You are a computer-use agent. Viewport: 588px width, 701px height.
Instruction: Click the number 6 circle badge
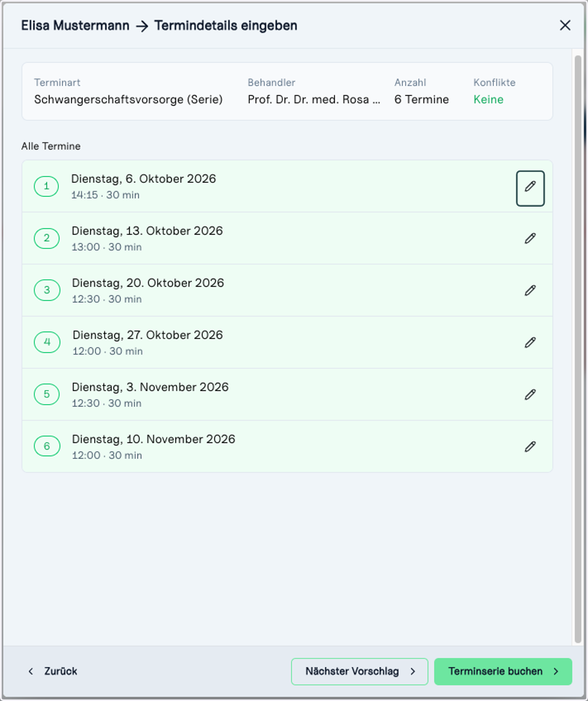(47, 446)
